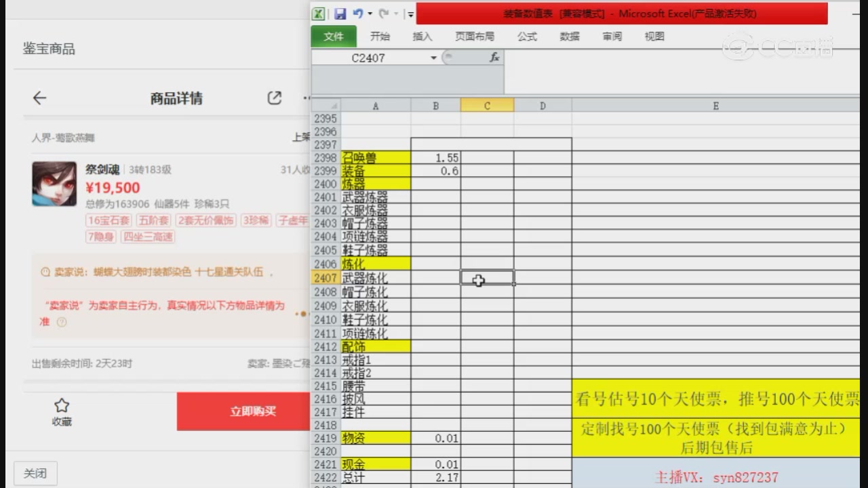
Task: Select column E header
Action: (x=715, y=106)
